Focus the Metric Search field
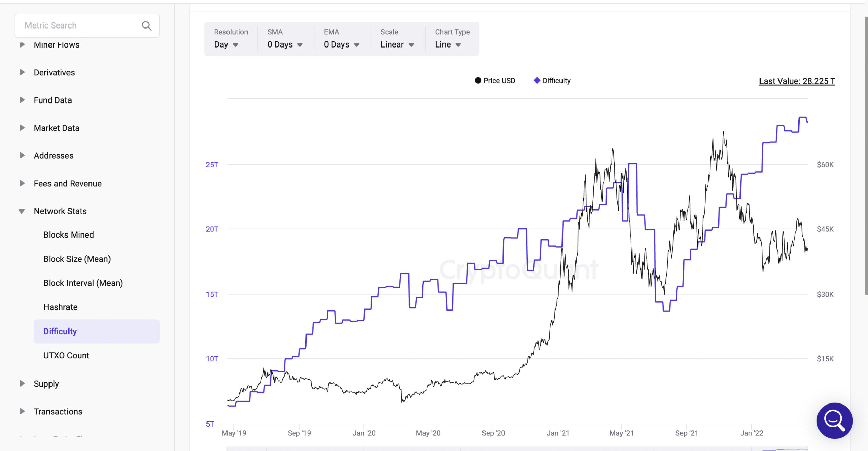 [87, 26]
